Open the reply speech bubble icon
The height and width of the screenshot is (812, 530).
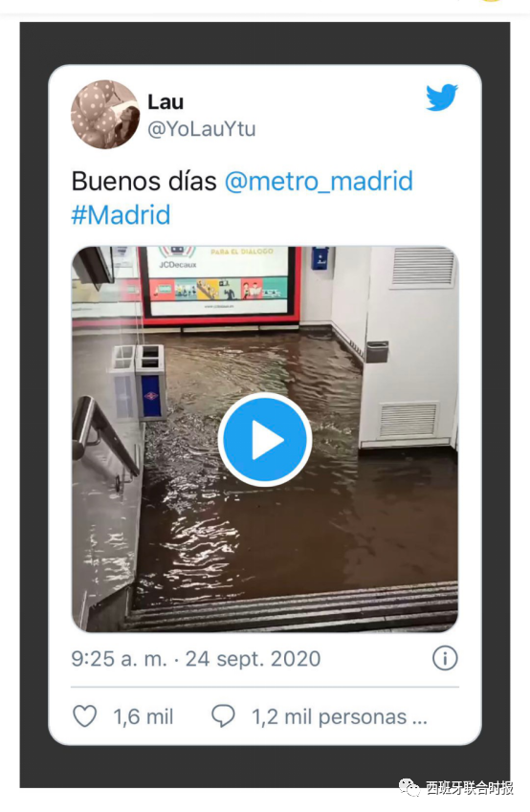(x=223, y=716)
